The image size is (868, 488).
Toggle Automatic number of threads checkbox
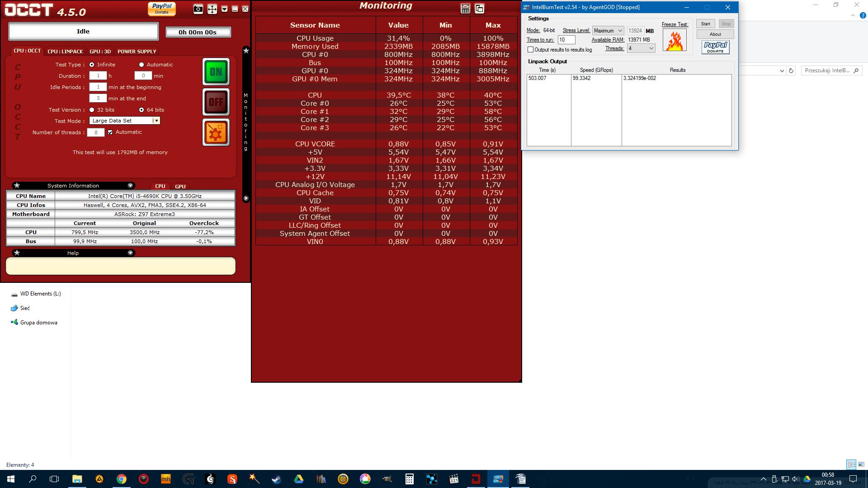coord(110,132)
